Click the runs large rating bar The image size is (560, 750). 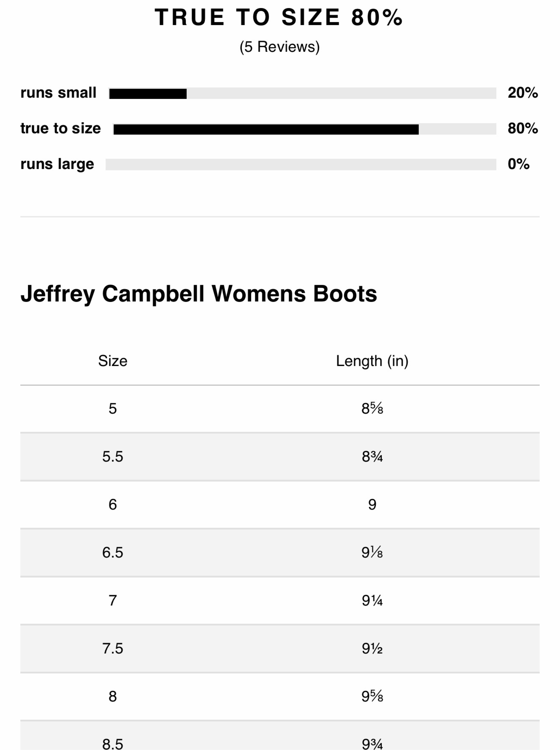301,164
